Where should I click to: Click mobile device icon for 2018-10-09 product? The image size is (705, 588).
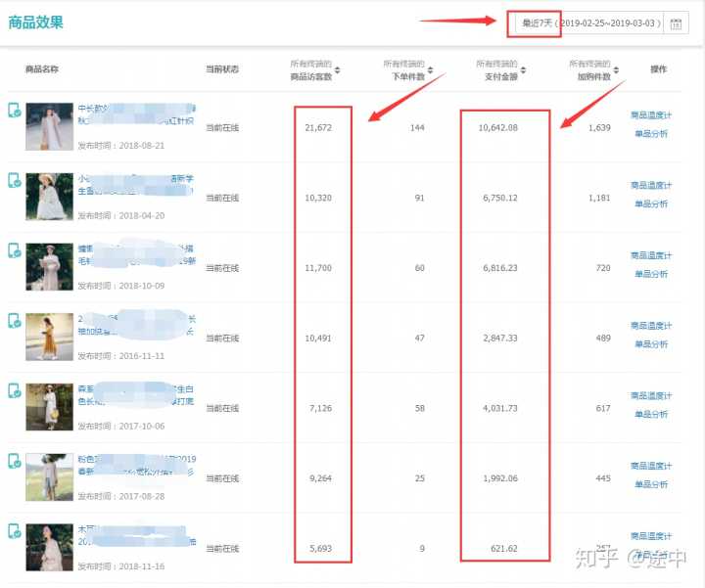pyautogui.click(x=15, y=250)
